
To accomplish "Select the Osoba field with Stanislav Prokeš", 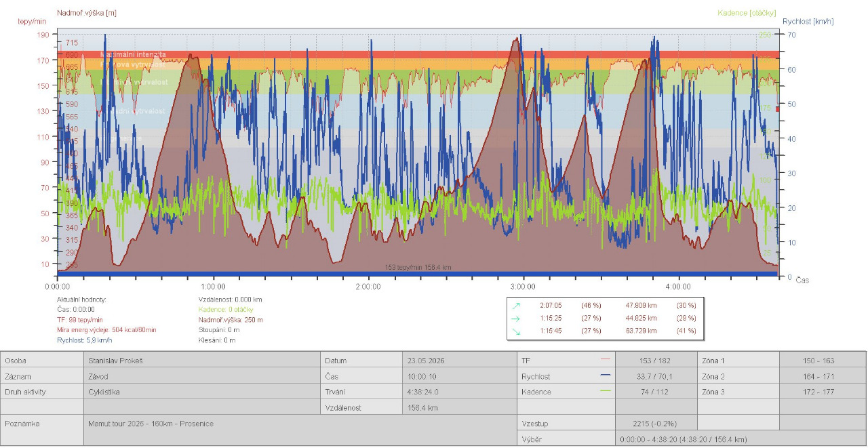I will (201, 361).
